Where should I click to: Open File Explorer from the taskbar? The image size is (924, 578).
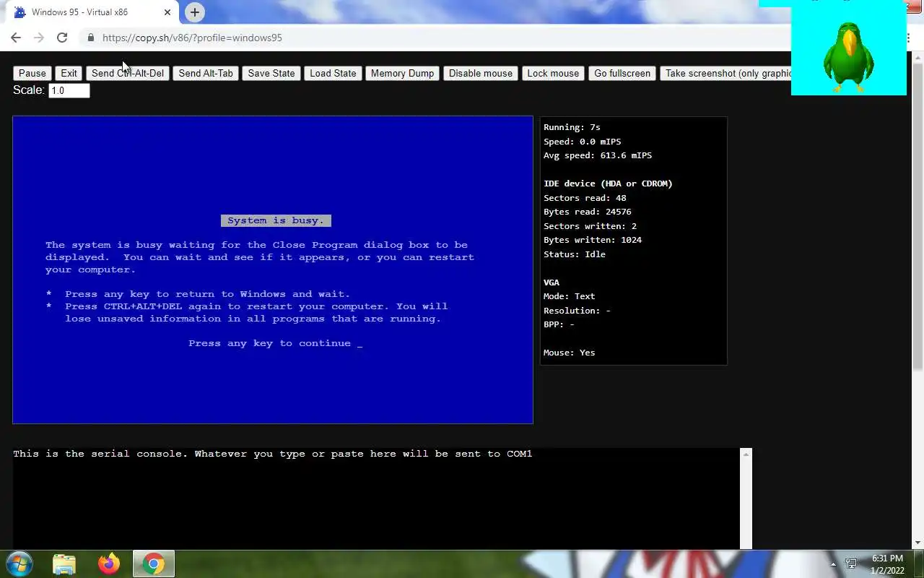(x=64, y=564)
